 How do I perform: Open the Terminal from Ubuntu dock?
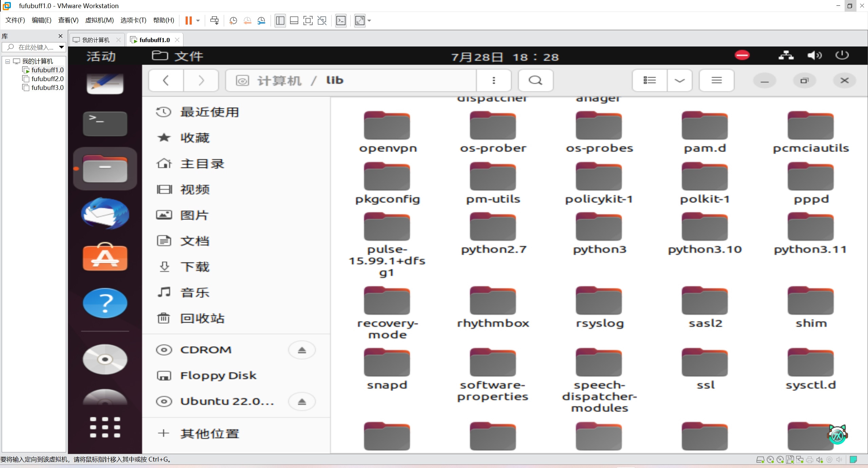tap(105, 123)
